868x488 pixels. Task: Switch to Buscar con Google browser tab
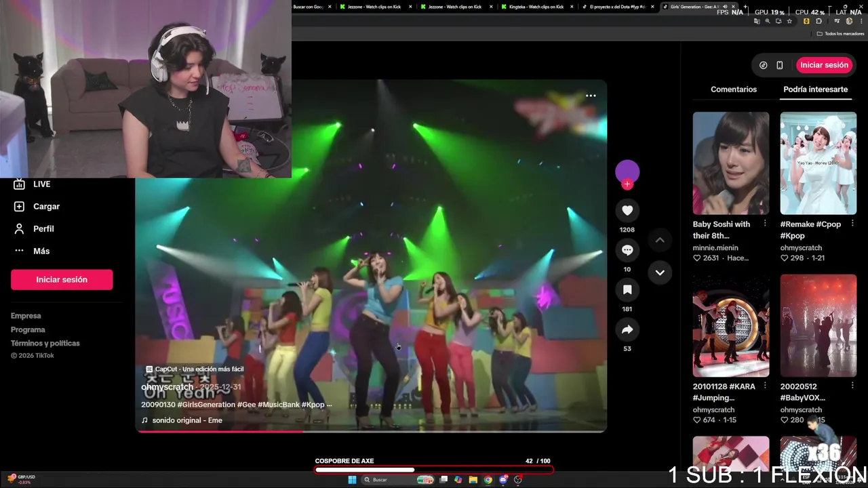click(x=311, y=7)
